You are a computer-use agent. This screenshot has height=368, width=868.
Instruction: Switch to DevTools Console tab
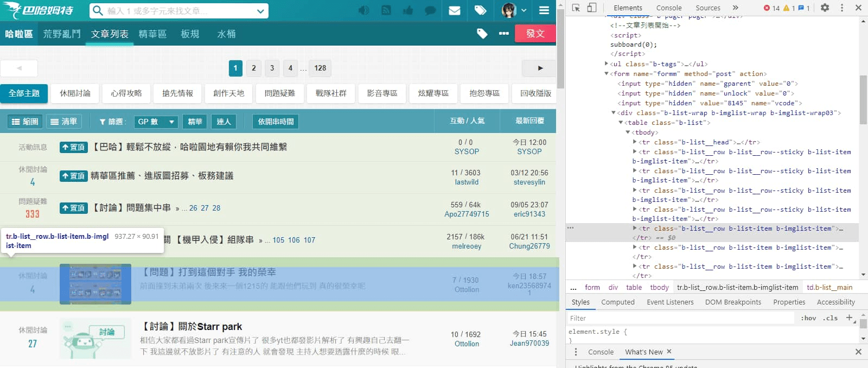tap(669, 8)
